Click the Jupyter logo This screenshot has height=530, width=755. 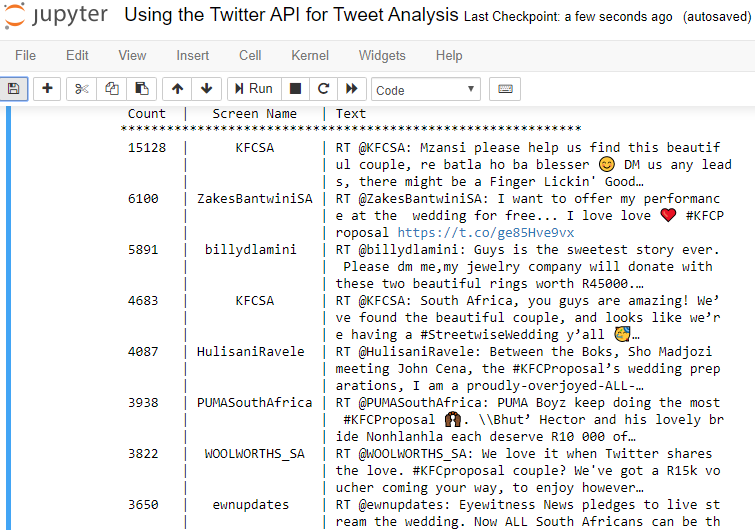(x=55, y=15)
